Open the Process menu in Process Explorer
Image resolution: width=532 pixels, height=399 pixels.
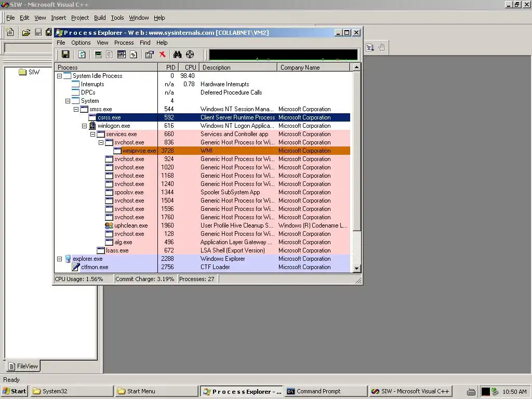coord(124,43)
